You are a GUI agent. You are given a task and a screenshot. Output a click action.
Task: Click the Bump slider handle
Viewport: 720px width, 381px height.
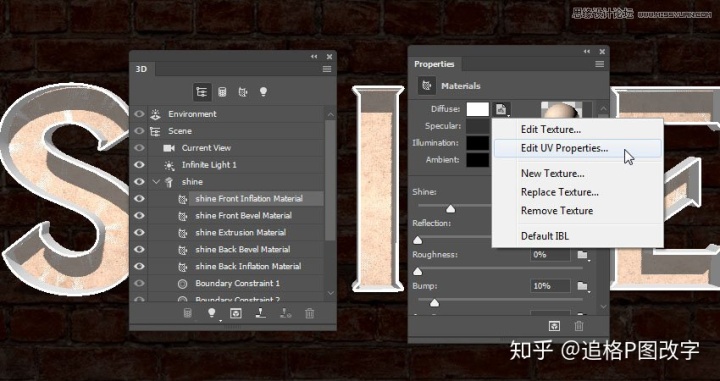(434, 303)
